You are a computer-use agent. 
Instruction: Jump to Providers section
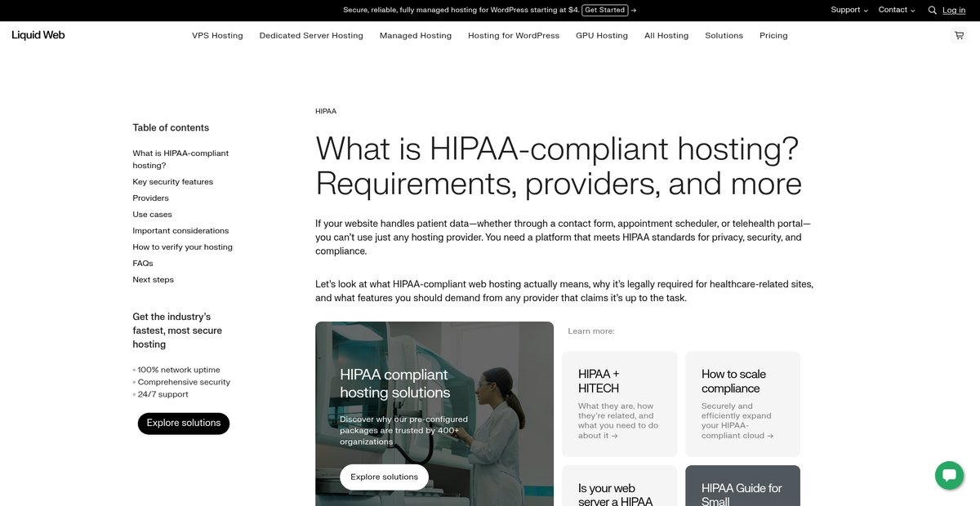click(151, 198)
